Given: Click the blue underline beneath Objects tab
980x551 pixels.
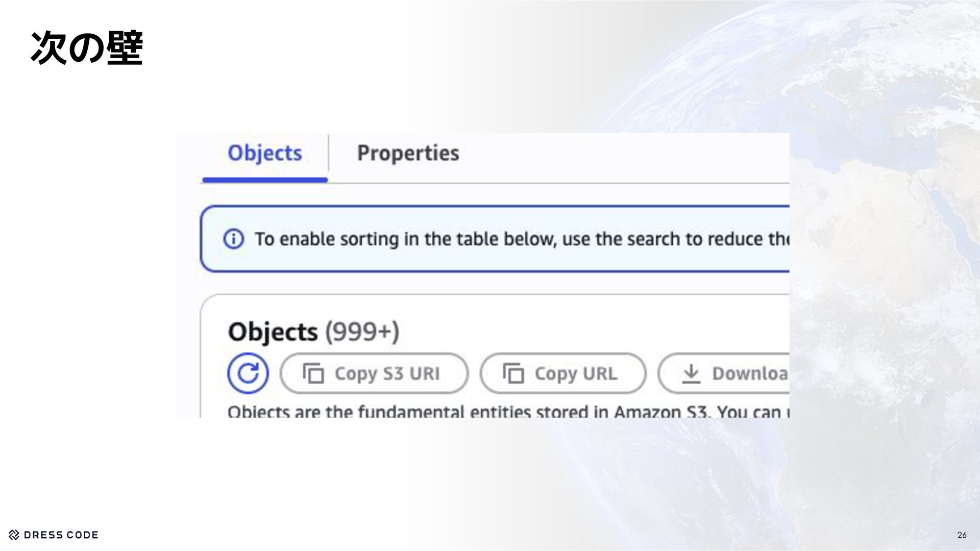Looking at the screenshot, I should click(264, 180).
